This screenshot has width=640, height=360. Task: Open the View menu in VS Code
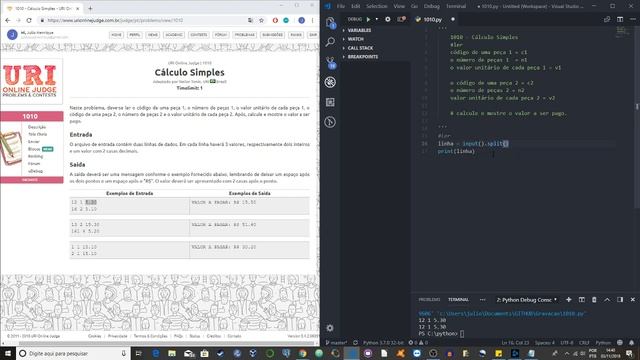[399, 6]
